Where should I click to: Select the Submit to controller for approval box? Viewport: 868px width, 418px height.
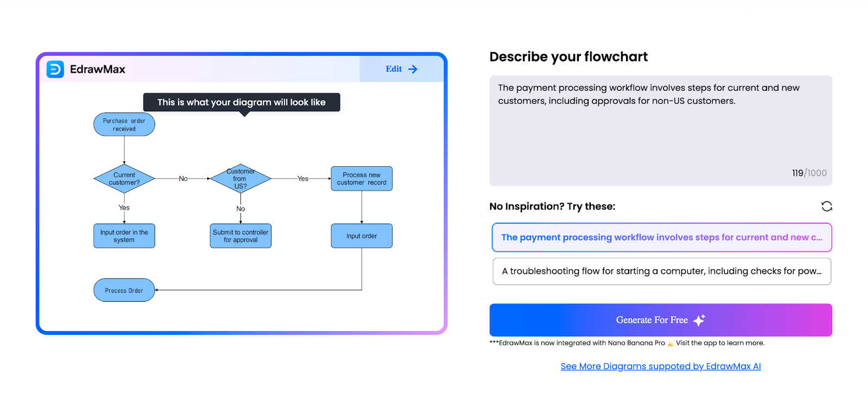pyautogui.click(x=240, y=236)
